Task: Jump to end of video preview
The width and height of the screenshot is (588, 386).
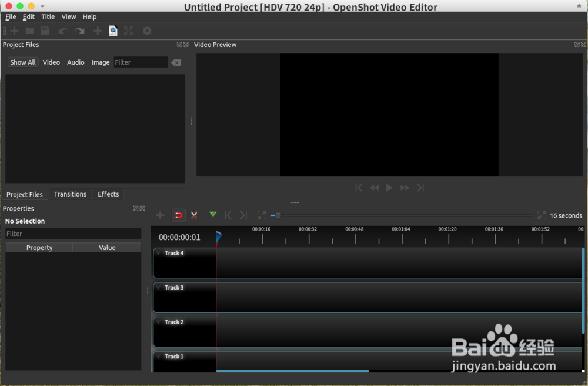Action: pos(420,188)
